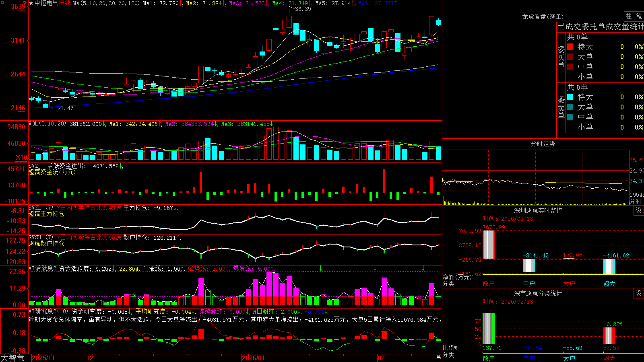
Task: Click the 7672.99 value above the 散户 bar
Action: pyautogui.click(x=494, y=227)
